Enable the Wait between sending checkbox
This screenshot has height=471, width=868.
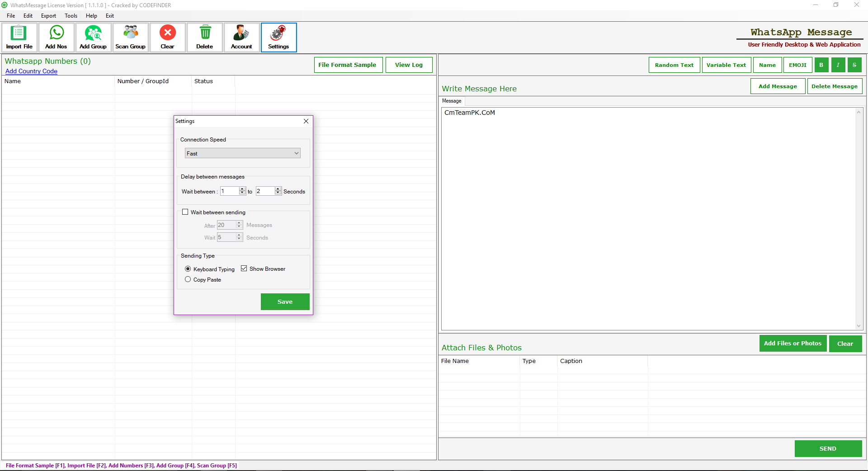point(185,212)
